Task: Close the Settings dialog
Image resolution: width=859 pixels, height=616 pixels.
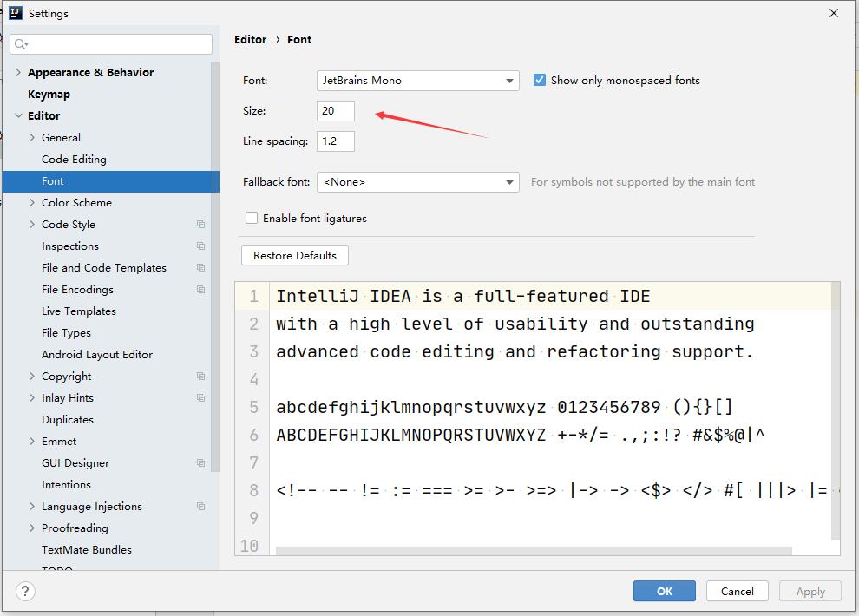Action: coord(834,13)
